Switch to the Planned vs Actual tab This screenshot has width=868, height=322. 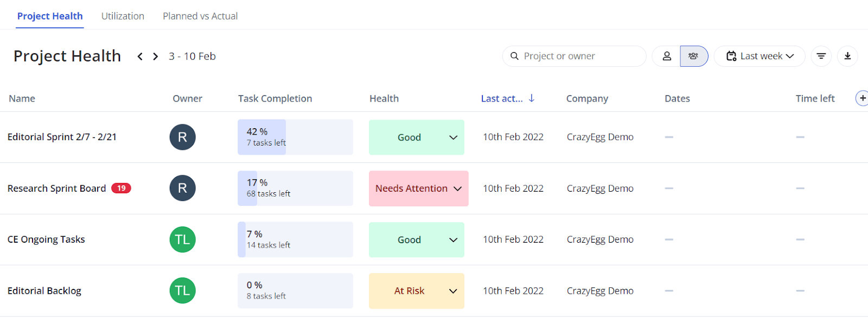point(200,16)
